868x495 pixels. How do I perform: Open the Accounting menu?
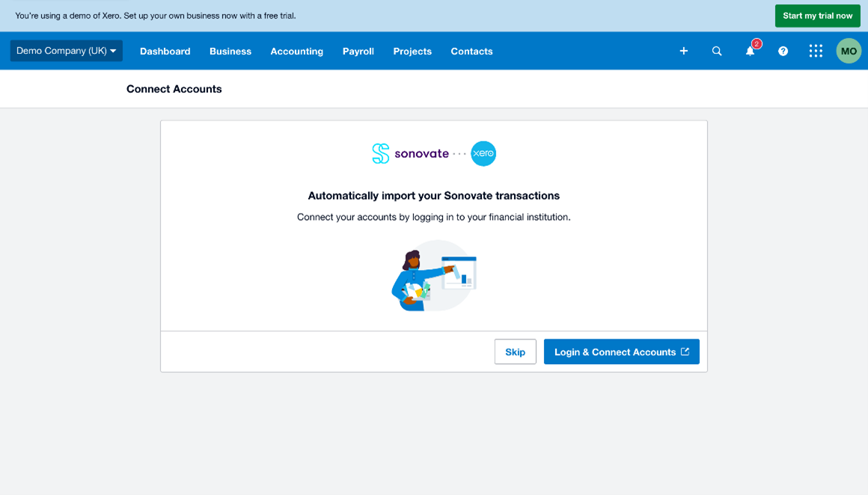click(x=296, y=51)
